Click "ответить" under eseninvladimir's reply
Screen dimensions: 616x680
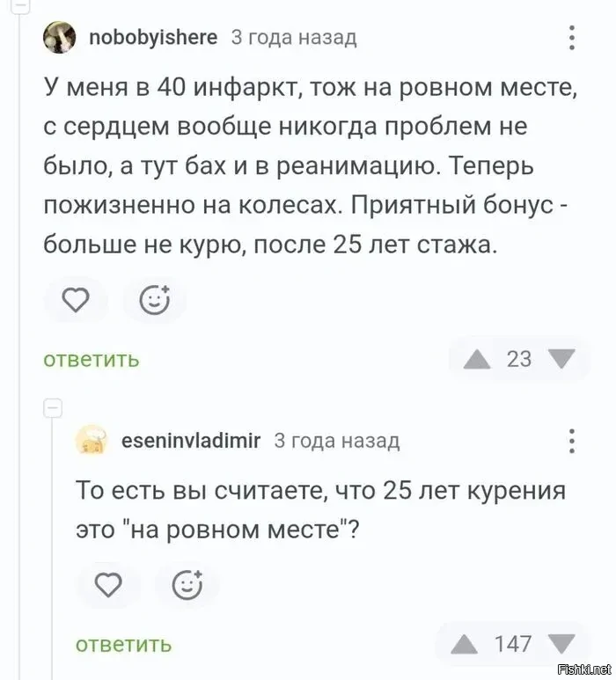click(123, 645)
